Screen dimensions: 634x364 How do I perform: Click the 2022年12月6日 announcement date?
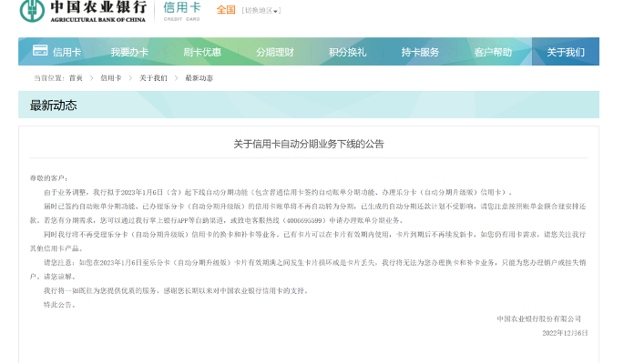tap(565, 333)
